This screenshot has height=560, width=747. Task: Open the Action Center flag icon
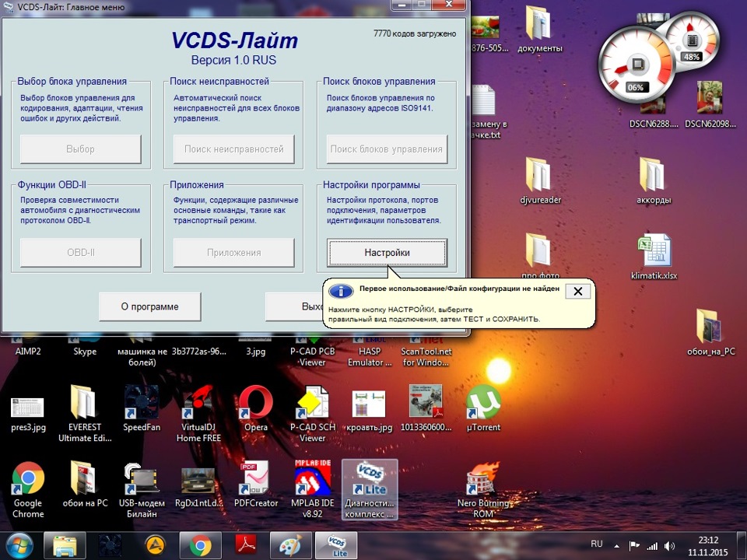coord(634,546)
